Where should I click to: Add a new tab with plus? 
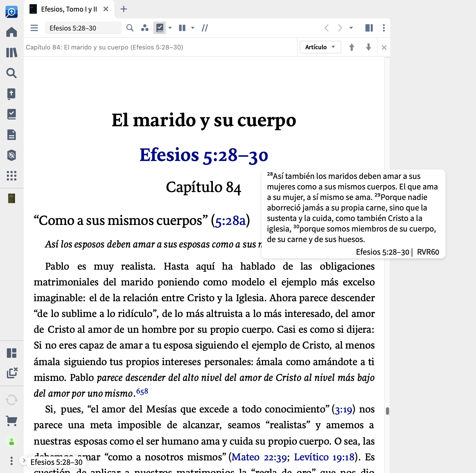coord(124,9)
